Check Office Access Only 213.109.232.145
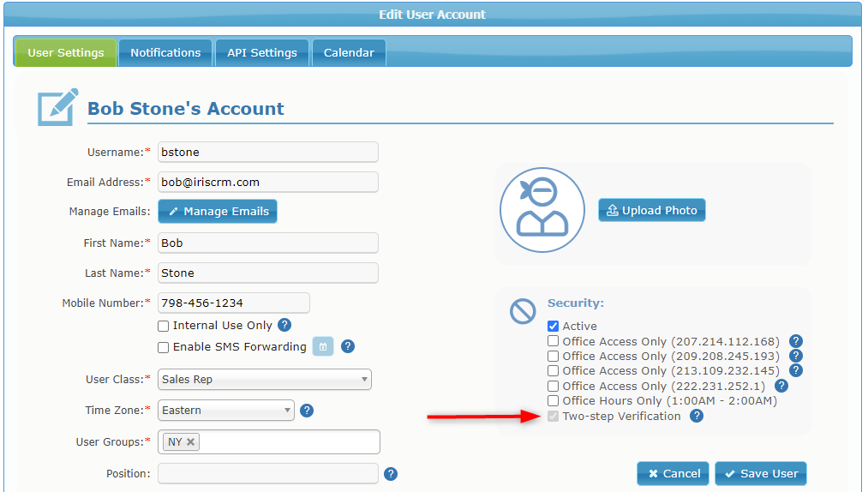 click(553, 370)
